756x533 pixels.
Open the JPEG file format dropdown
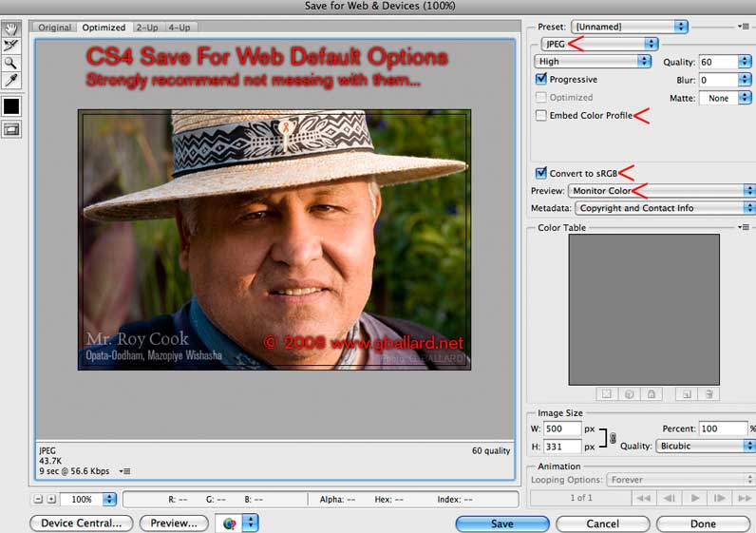pyautogui.click(x=598, y=44)
